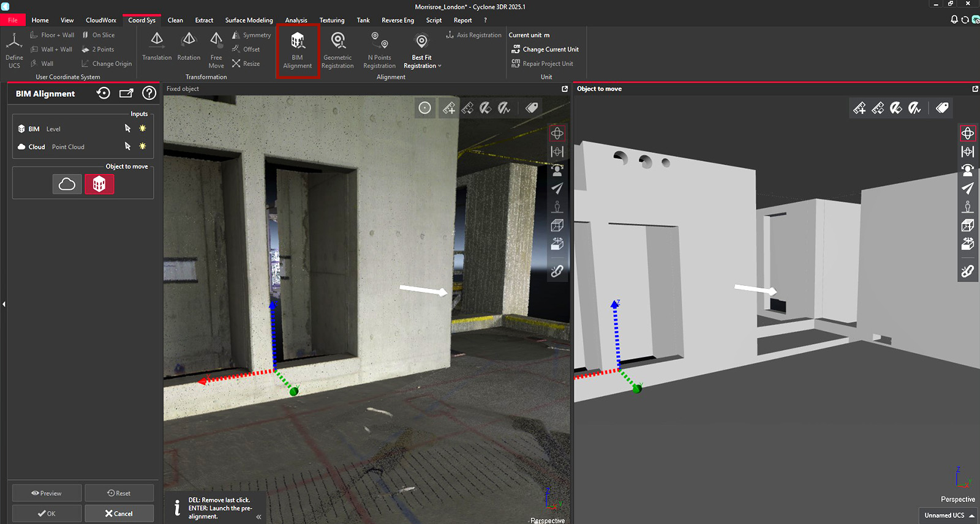The image size is (980, 524).
Task: Activate fly mode in Fixed object view
Action: (x=557, y=189)
